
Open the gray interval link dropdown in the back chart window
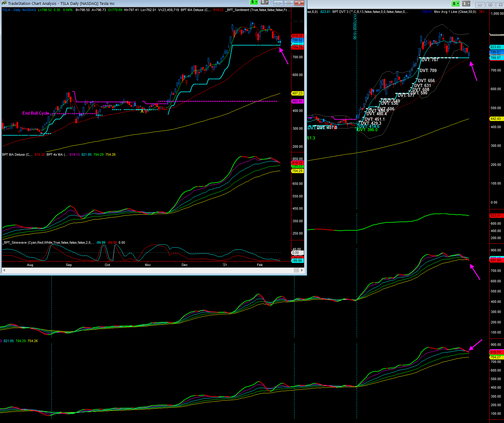point(466,4)
